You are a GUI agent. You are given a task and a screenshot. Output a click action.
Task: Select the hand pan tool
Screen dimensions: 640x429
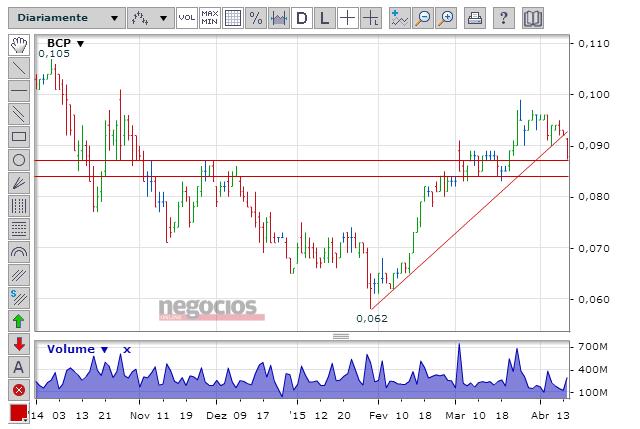pos(19,45)
